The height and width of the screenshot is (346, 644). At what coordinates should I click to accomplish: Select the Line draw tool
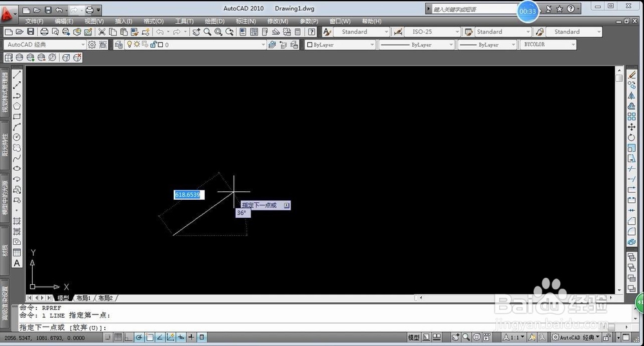pos(17,74)
